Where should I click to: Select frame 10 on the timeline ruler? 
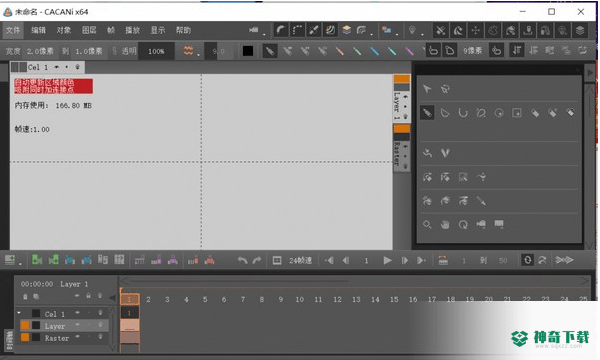pyautogui.click(x=300, y=300)
